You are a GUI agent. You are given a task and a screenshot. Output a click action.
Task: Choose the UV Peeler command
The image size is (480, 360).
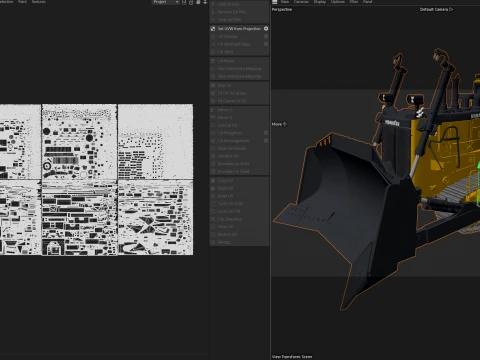[239, 61]
